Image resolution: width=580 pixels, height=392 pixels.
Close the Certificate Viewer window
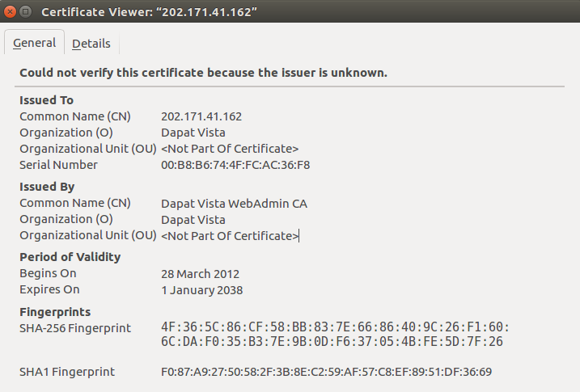click(10, 12)
